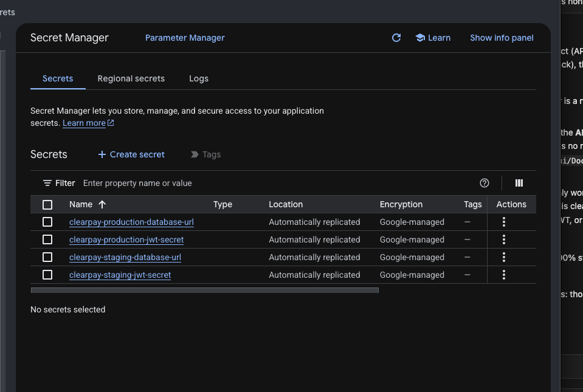Toggle the select-all checkbox in table header
This screenshot has height=392, width=583.
pos(47,204)
